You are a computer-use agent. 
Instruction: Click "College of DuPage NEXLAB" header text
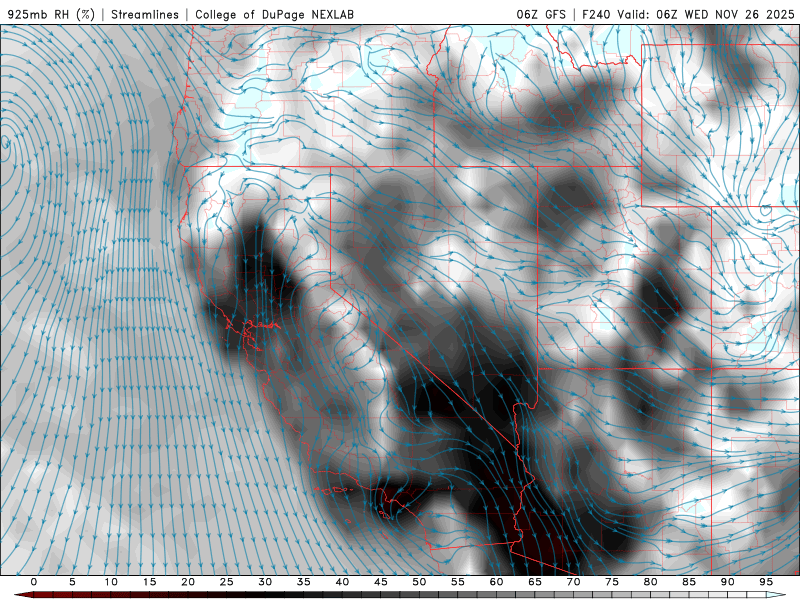[x=274, y=14]
